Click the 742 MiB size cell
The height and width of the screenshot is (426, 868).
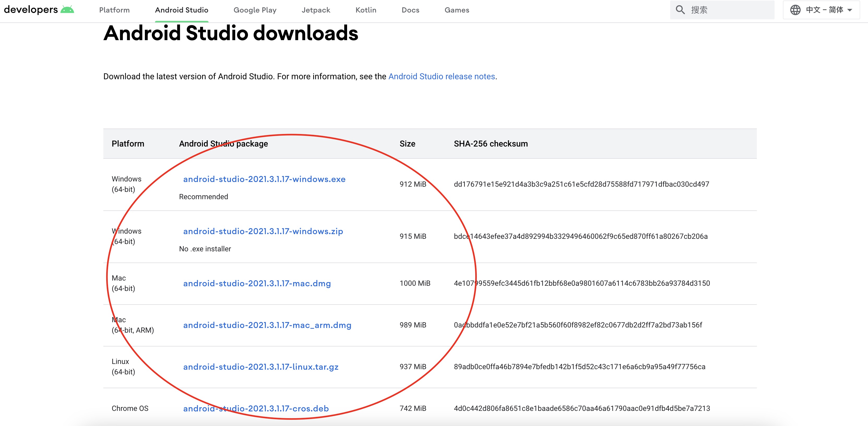[413, 408]
